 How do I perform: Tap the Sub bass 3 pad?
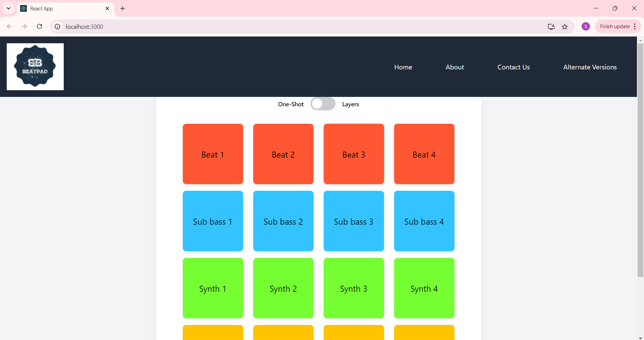click(x=354, y=221)
